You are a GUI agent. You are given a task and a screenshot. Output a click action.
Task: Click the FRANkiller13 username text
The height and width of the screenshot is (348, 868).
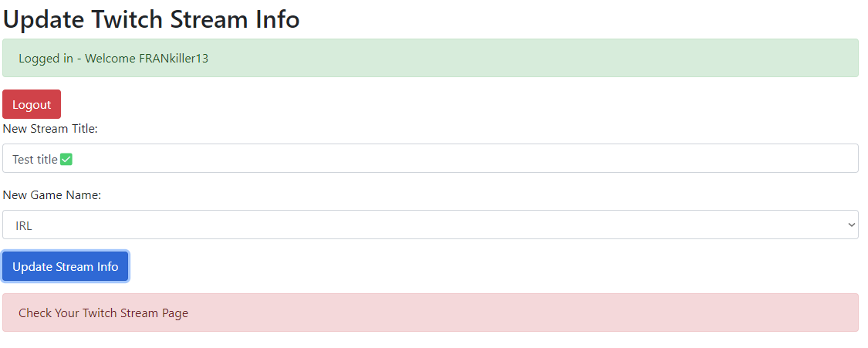pos(174,59)
